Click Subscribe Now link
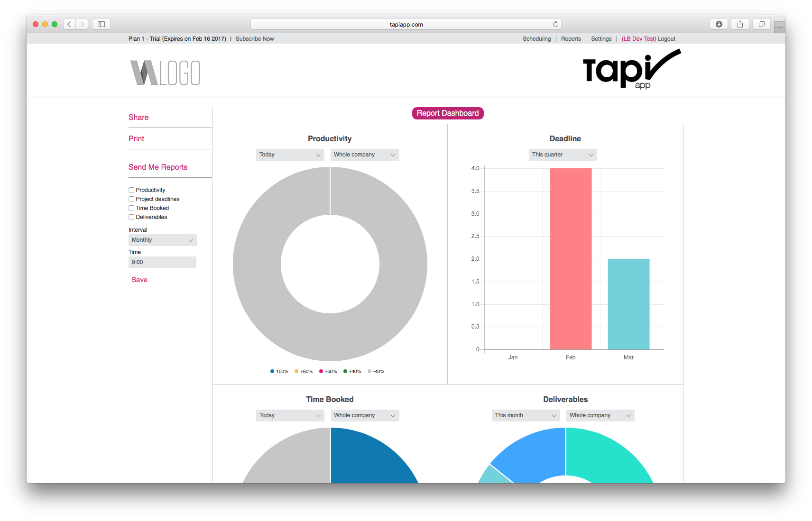The image size is (812, 521). coord(255,39)
